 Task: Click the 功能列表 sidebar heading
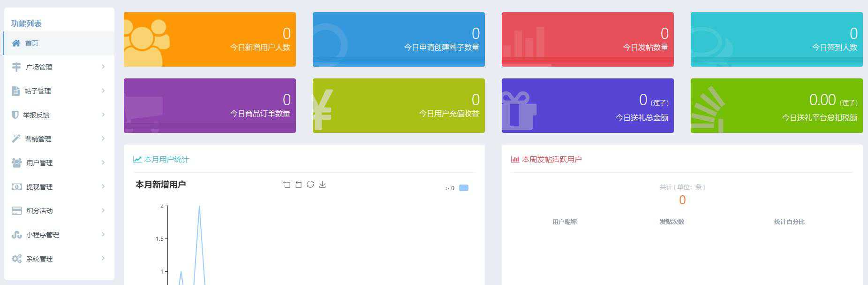(x=27, y=23)
